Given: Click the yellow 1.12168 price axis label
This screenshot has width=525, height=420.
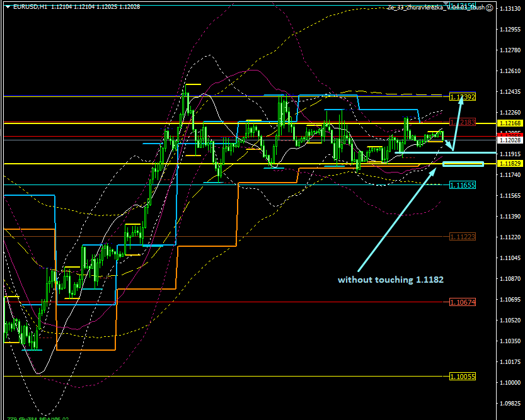Looking at the screenshot, I should point(509,123).
